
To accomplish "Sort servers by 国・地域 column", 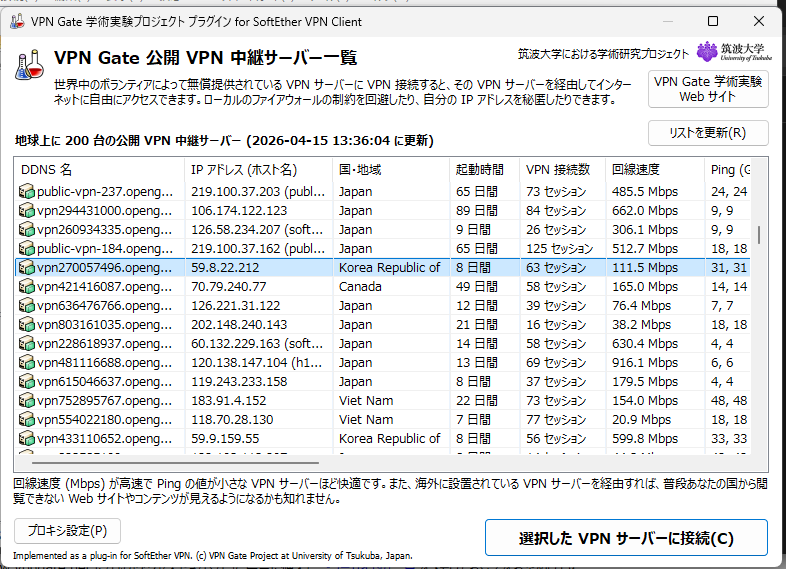I will [391, 169].
